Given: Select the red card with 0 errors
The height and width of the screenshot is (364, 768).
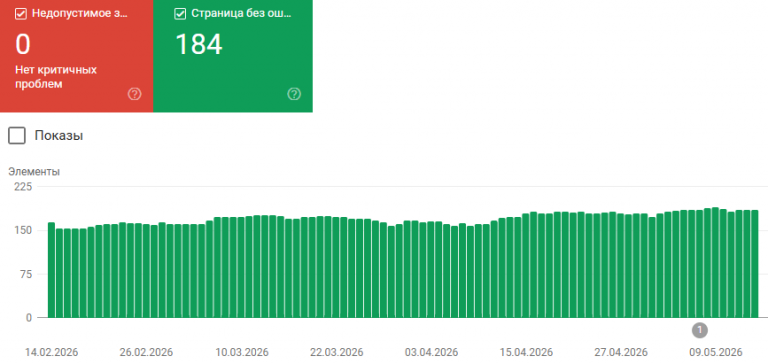Looking at the screenshot, I should tap(76, 56).
